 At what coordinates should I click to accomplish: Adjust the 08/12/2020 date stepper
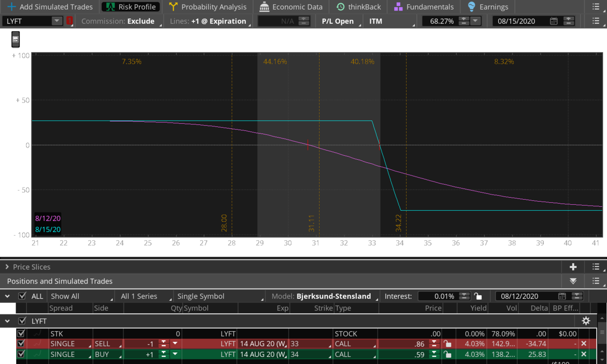[577, 296]
